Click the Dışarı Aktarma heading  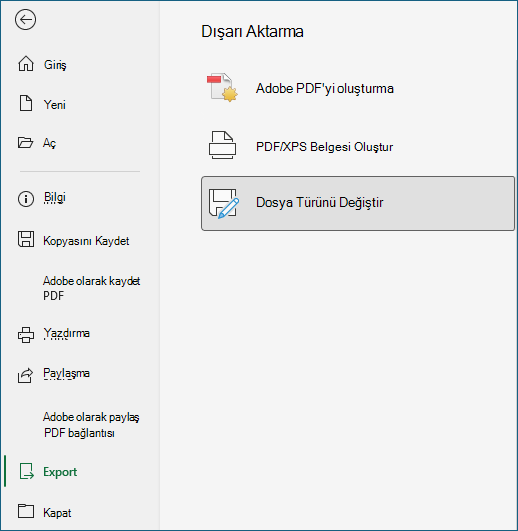252,31
